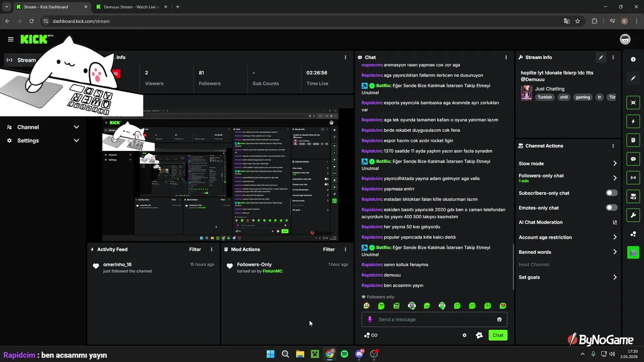Screen dimensions: 644x362
Task: Click the browser address bar
Action: [302, 21]
